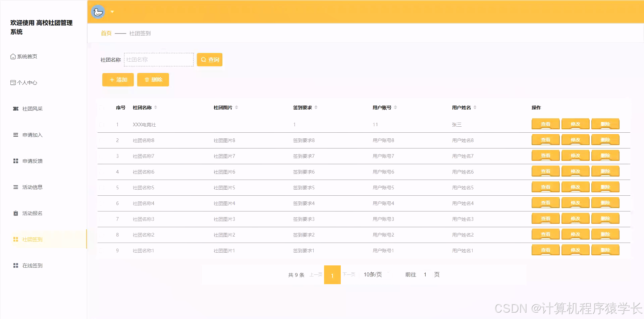Click the 签到要求7 cell
This screenshot has height=319, width=644.
[304, 156]
